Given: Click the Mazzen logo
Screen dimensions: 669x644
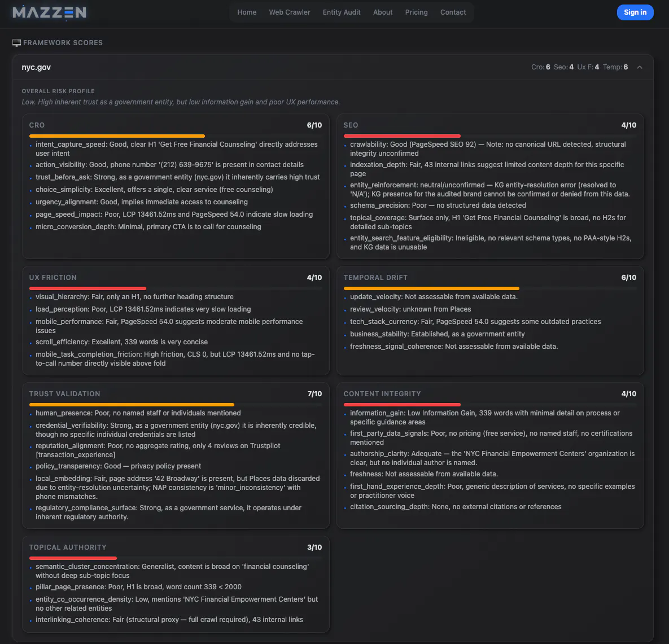Looking at the screenshot, I should [50, 12].
